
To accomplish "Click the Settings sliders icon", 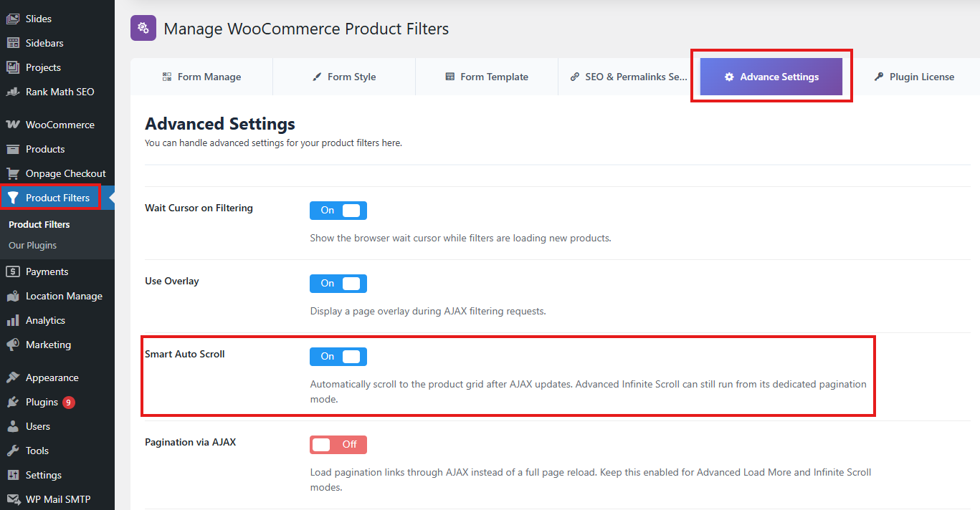I will (x=13, y=475).
